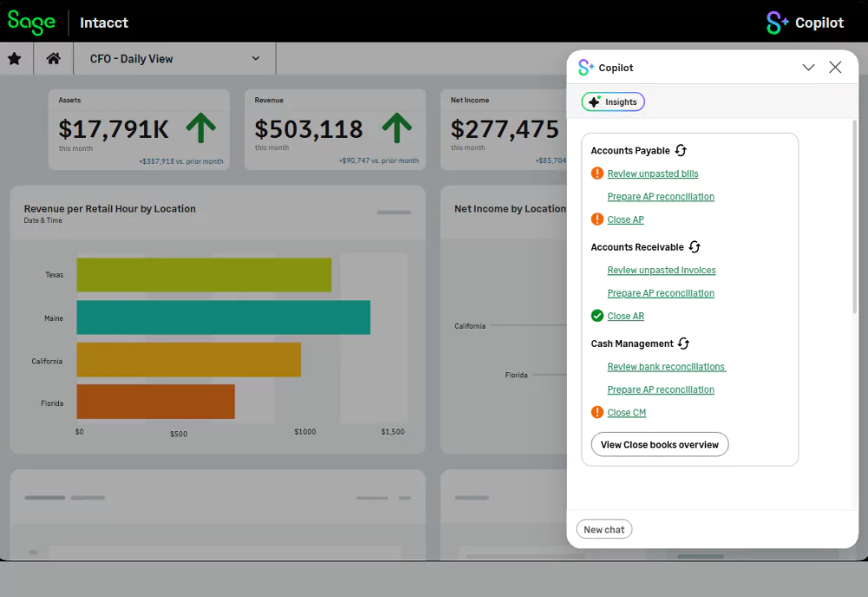
Task: Click the favorites star icon
Action: (x=15, y=59)
